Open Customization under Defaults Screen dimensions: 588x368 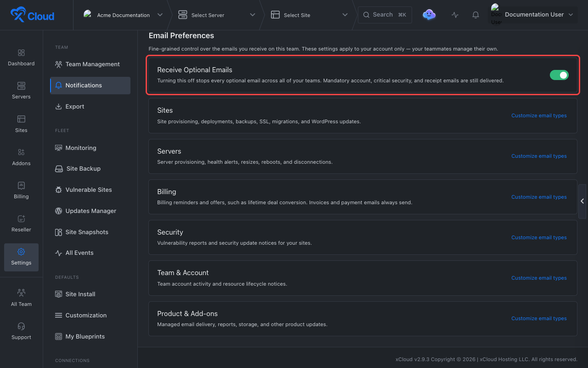click(x=90, y=316)
